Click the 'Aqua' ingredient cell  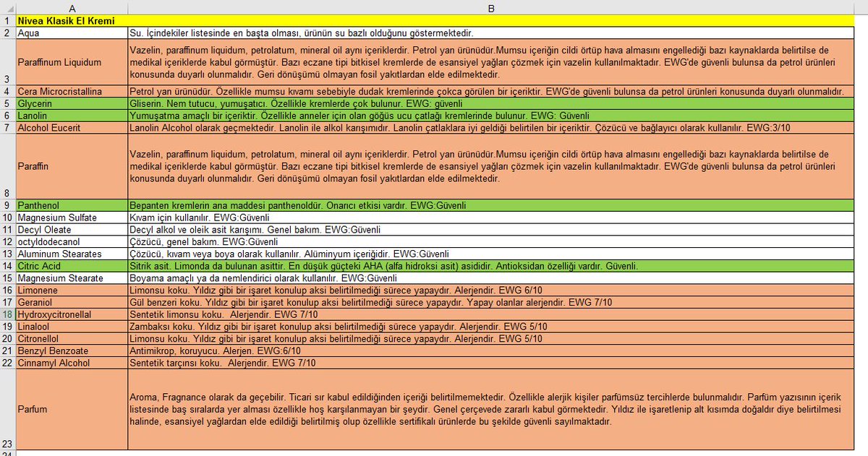(71, 33)
